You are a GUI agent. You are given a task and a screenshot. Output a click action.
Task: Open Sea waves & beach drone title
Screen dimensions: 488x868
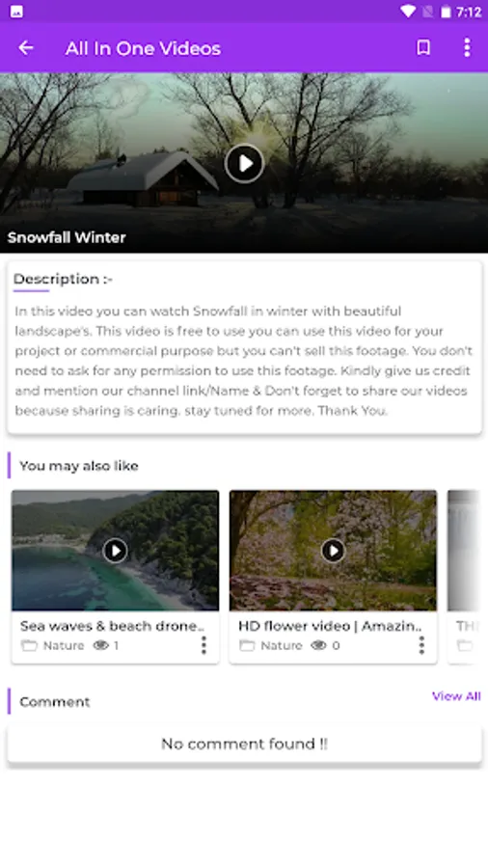pos(112,626)
